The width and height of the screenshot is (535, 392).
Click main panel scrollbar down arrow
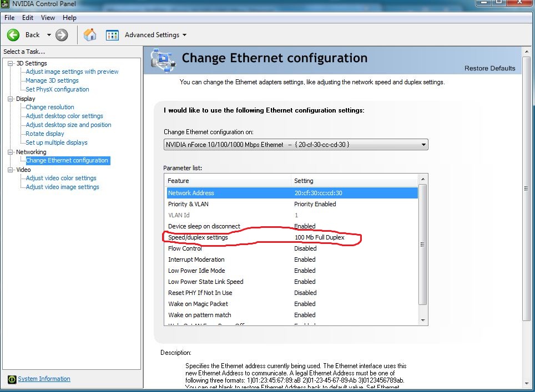tap(527, 384)
